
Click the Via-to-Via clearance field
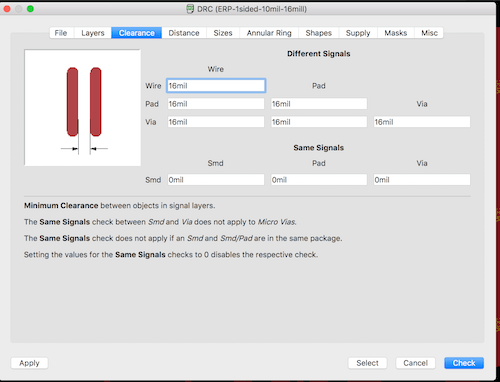[422, 122]
